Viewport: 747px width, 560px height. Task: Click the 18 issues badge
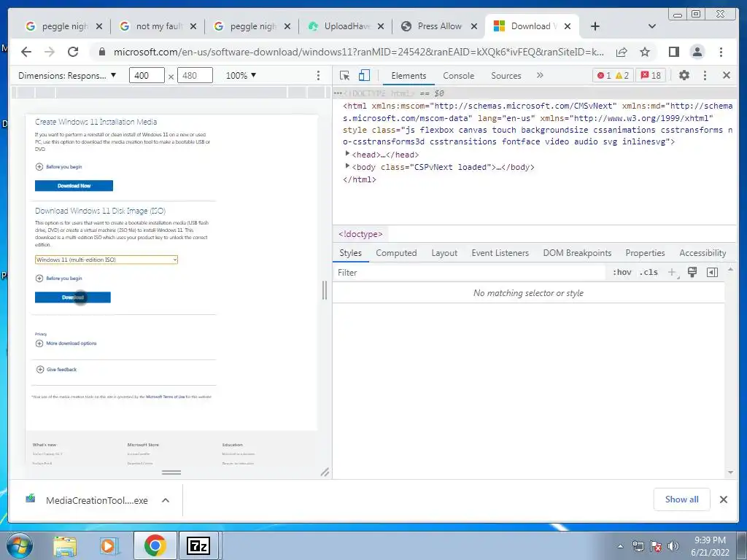651,75
